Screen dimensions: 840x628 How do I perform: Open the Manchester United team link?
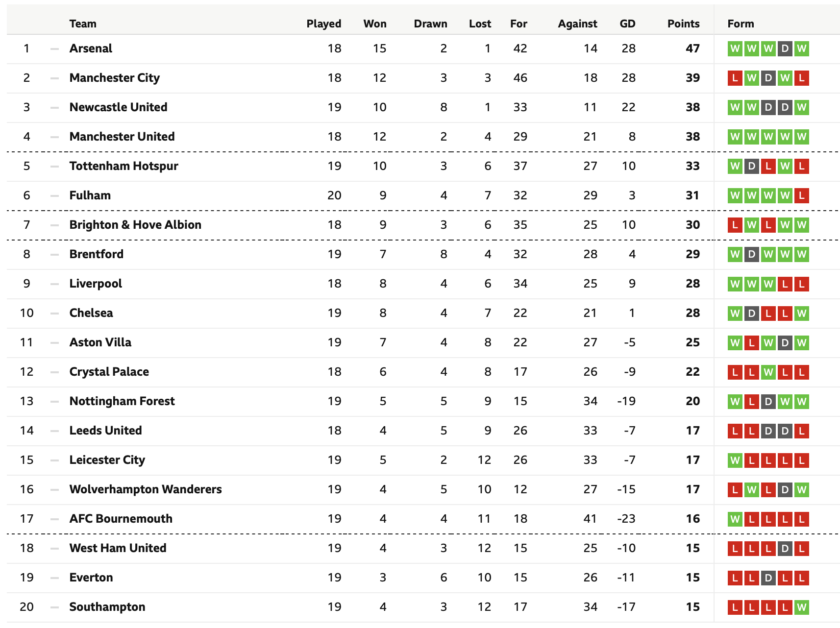[122, 137]
